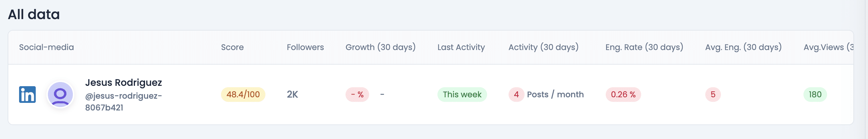The width and height of the screenshot is (868, 139).
Task: Click the @jesus-rodriguez-8067b421 handle
Action: click(124, 101)
